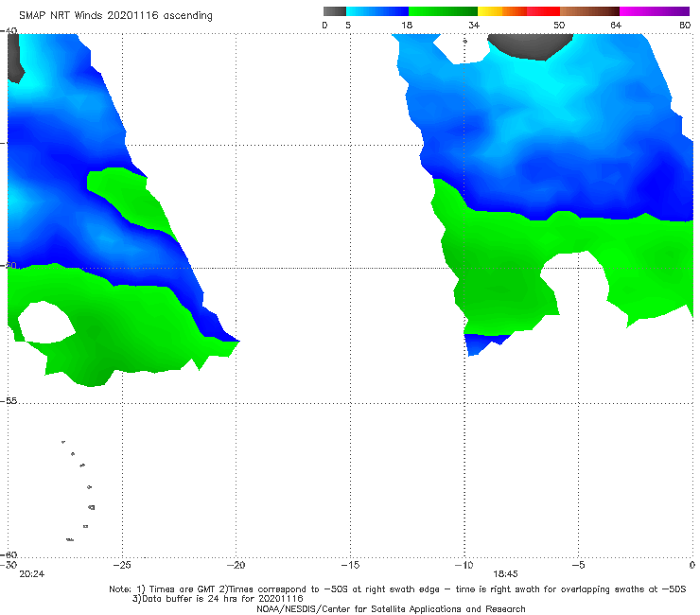Click the magenta-purple segment of the color bar
The image size is (700, 615).
tap(655, 11)
